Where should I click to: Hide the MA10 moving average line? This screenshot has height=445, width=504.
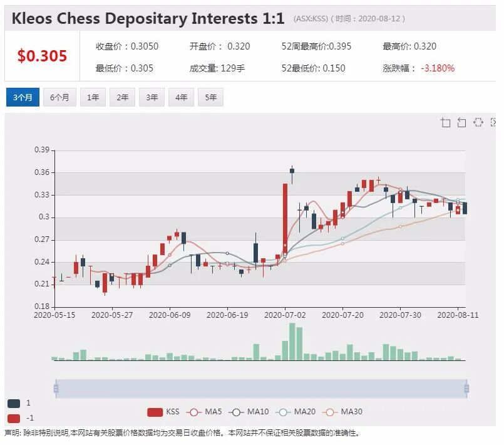(249, 412)
